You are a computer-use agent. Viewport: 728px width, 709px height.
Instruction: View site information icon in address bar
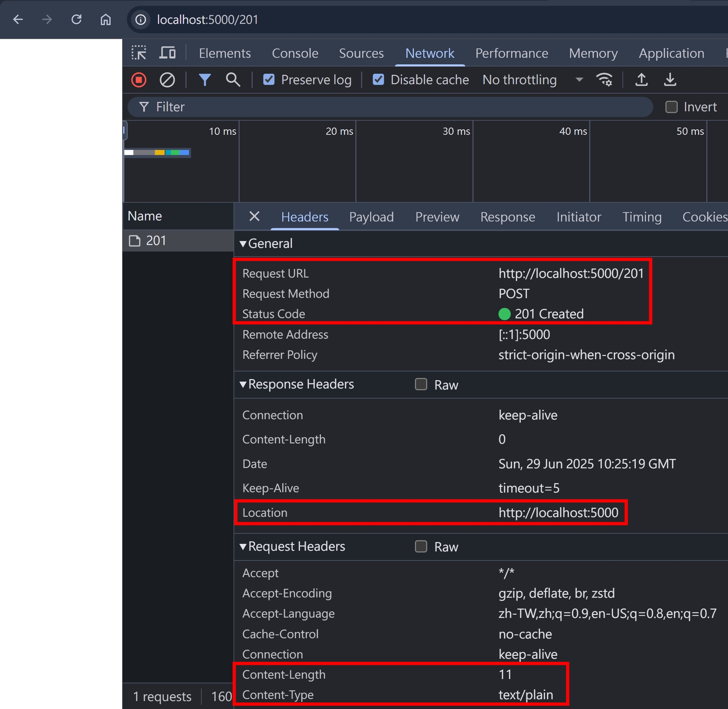tap(141, 20)
